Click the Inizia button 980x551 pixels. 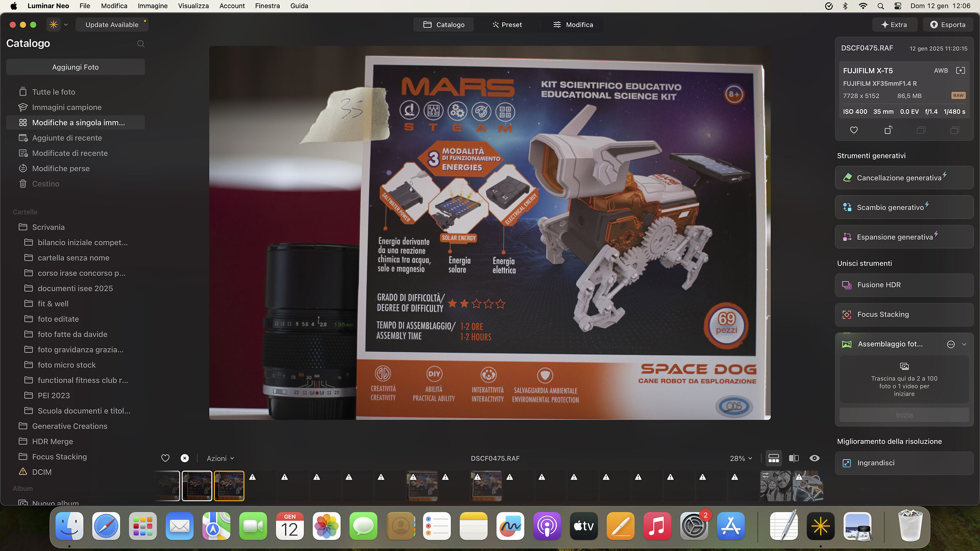point(904,415)
